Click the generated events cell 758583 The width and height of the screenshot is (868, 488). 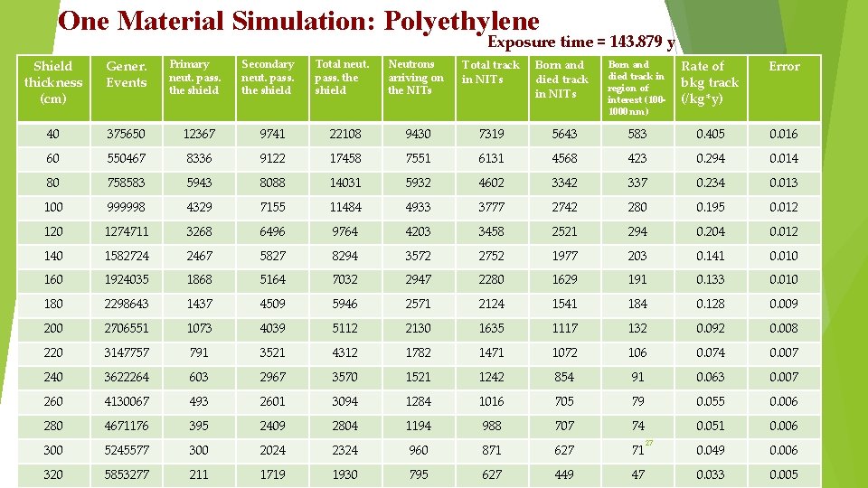coord(127,183)
